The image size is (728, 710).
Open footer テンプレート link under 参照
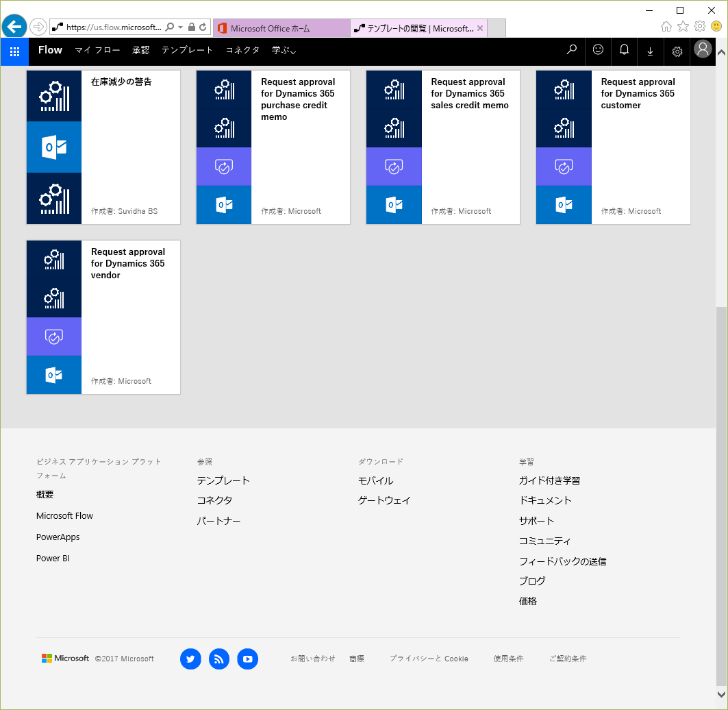point(223,481)
